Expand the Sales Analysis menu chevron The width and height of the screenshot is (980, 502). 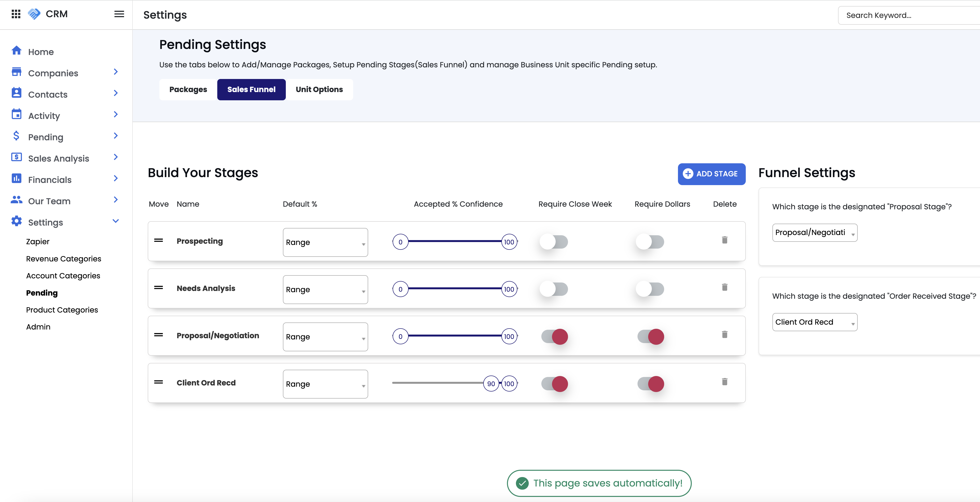click(116, 157)
